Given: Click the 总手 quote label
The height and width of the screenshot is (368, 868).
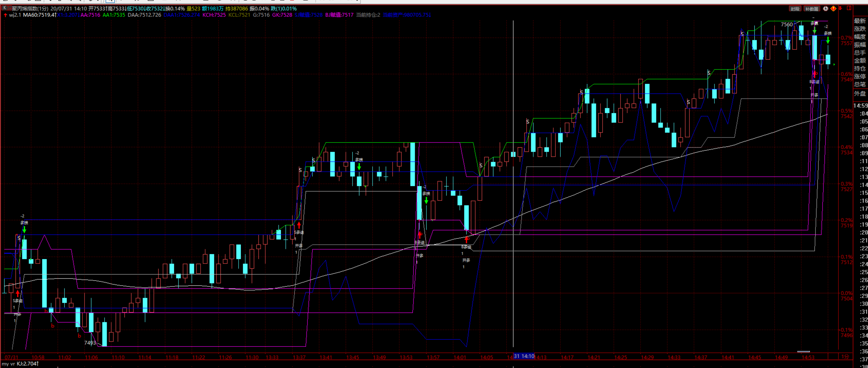Looking at the screenshot, I should (860, 53).
